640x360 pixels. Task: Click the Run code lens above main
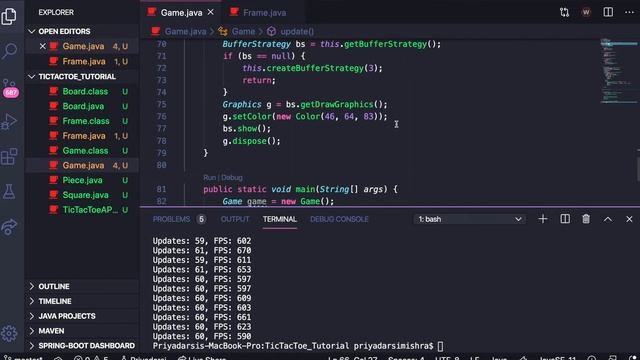point(209,178)
